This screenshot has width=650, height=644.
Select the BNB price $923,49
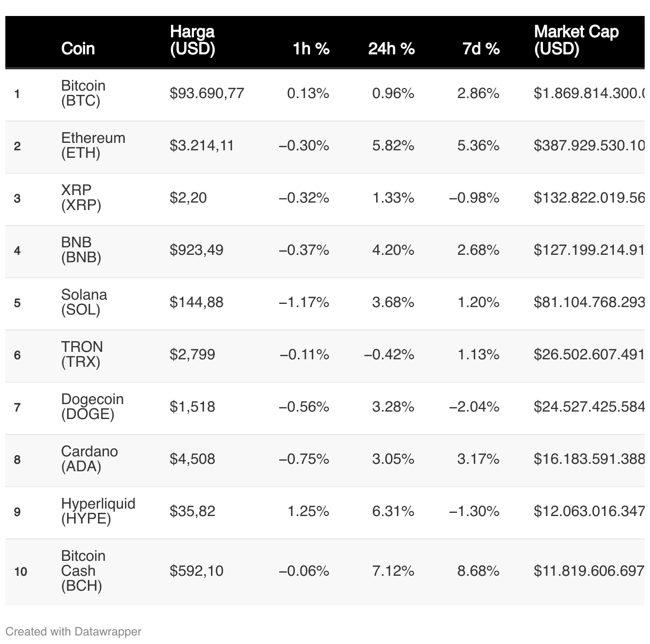pos(196,250)
